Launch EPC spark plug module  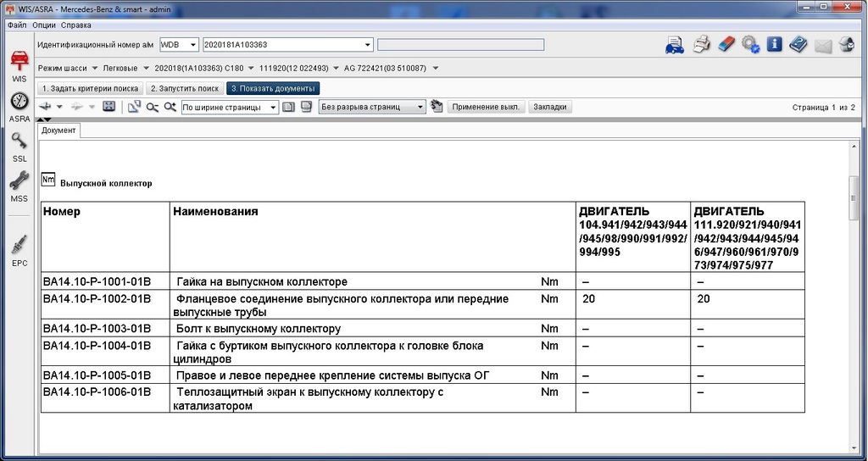click(x=19, y=250)
